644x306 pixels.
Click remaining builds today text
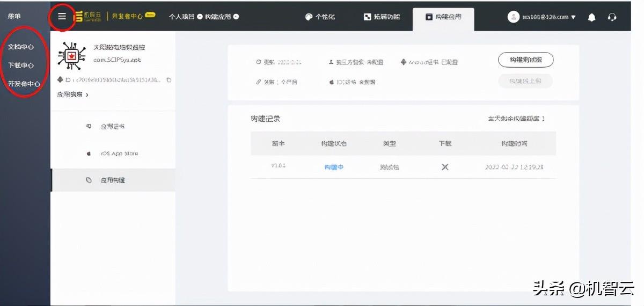(516, 119)
